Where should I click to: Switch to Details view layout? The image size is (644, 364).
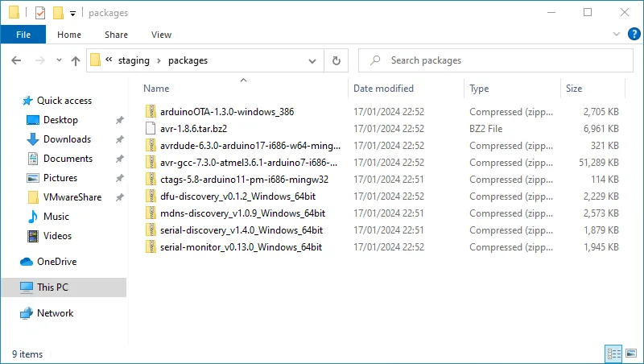[x=613, y=354]
